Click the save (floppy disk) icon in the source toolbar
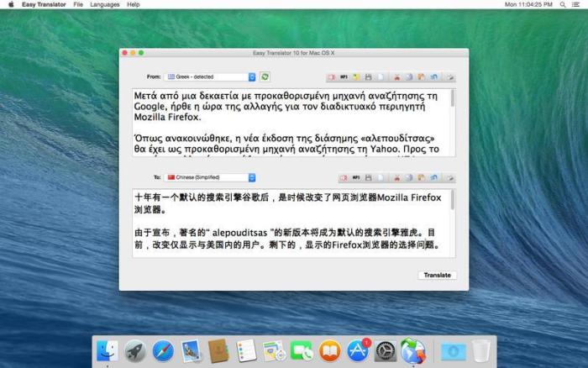 (368, 77)
